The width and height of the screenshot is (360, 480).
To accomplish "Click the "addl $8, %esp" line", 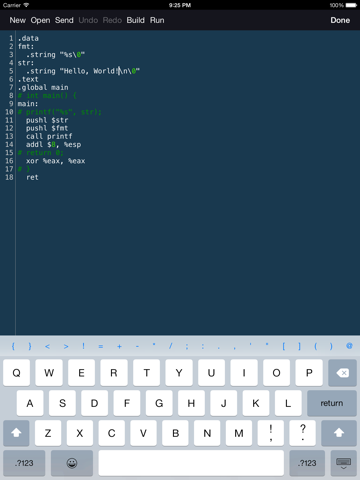I will 53,145.
